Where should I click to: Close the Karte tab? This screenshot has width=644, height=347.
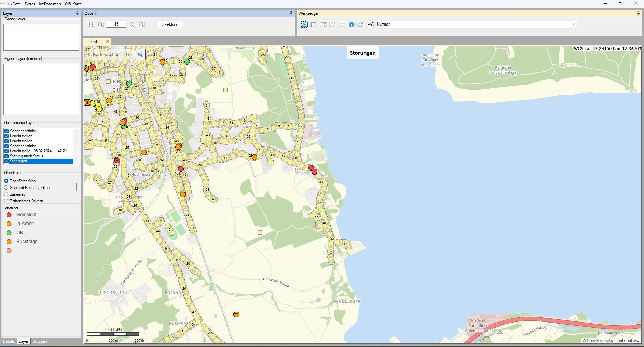coord(108,42)
